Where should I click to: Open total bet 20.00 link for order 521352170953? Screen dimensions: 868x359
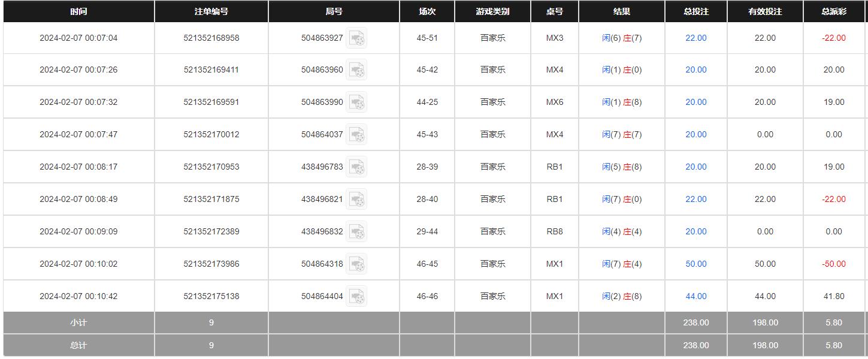click(x=696, y=167)
